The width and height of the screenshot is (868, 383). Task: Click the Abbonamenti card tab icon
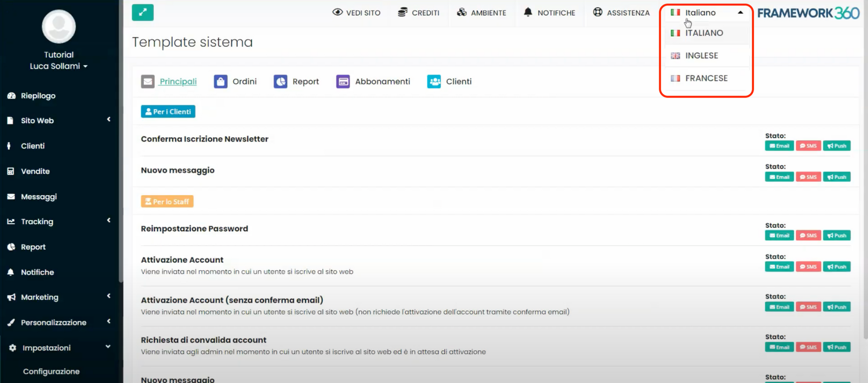point(343,81)
